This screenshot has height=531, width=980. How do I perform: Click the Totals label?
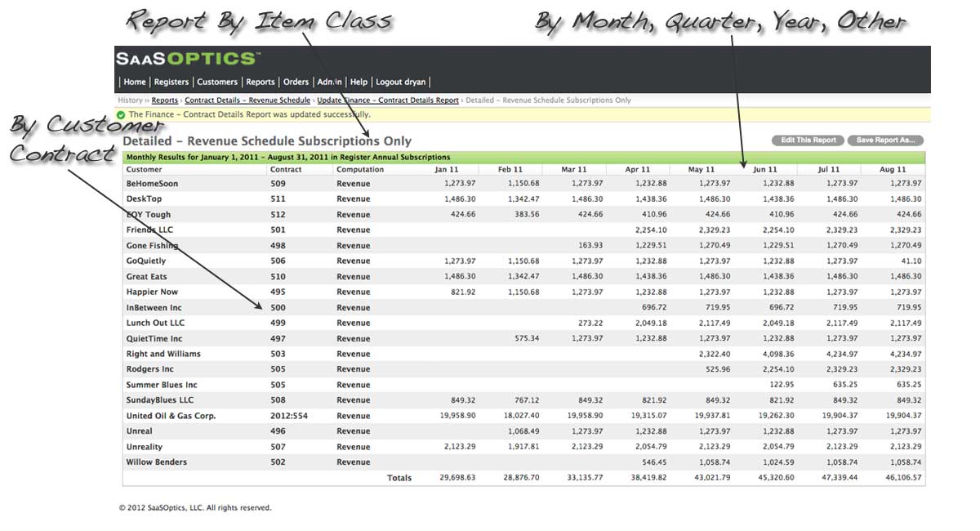[399, 479]
